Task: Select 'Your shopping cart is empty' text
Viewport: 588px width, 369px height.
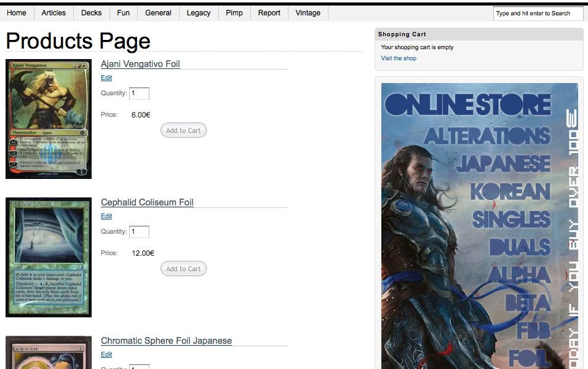Action: click(417, 47)
